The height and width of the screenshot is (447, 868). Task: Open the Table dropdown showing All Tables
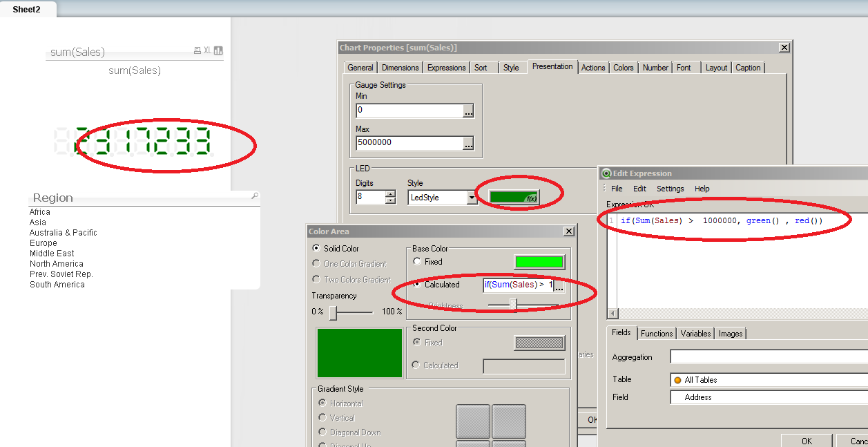click(769, 380)
